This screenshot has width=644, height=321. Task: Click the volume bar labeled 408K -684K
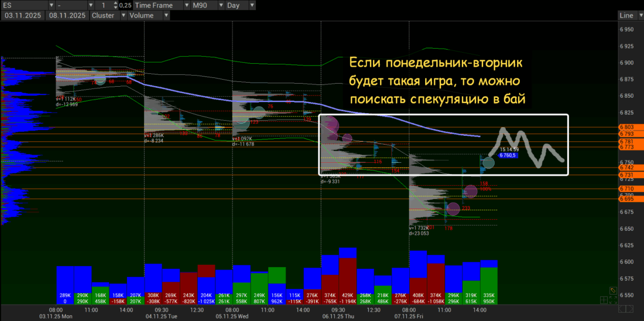418,278
